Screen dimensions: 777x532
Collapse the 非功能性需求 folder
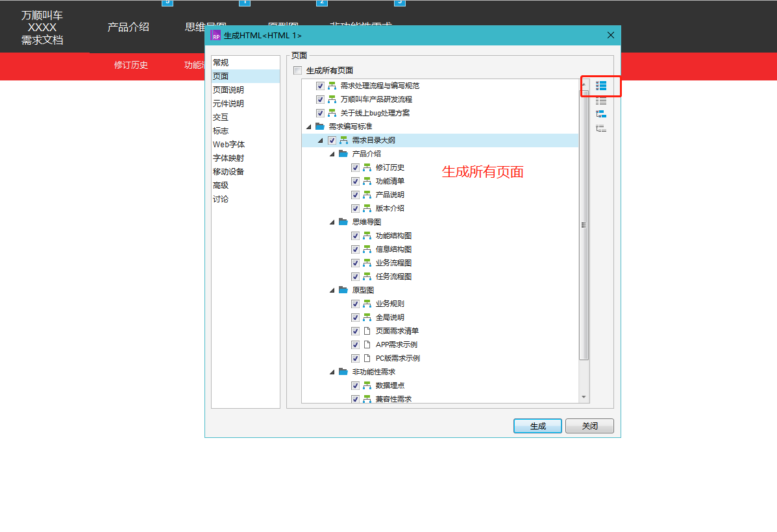tap(332, 372)
